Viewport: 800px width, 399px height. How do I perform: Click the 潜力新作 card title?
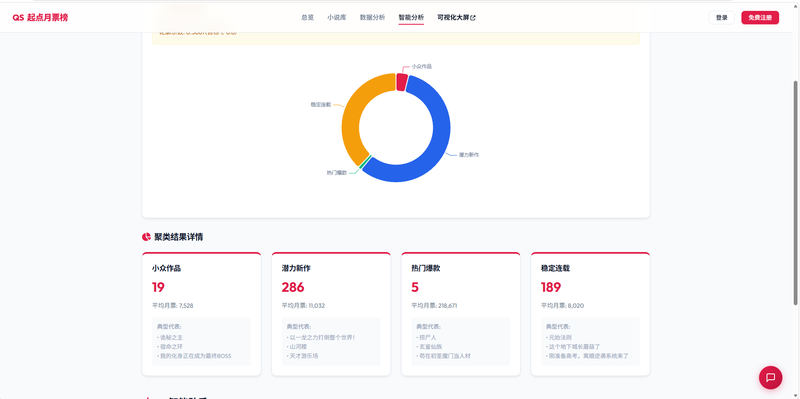(x=296, y=268)
